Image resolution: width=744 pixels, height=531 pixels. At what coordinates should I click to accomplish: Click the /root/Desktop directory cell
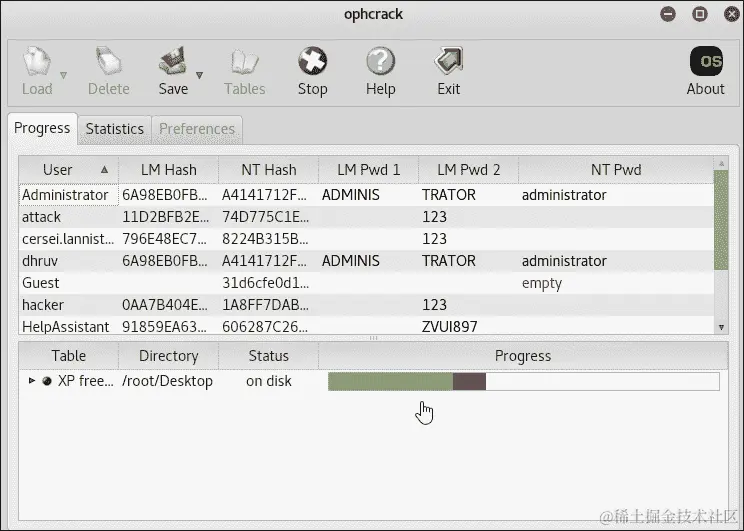tap(167, 381)
